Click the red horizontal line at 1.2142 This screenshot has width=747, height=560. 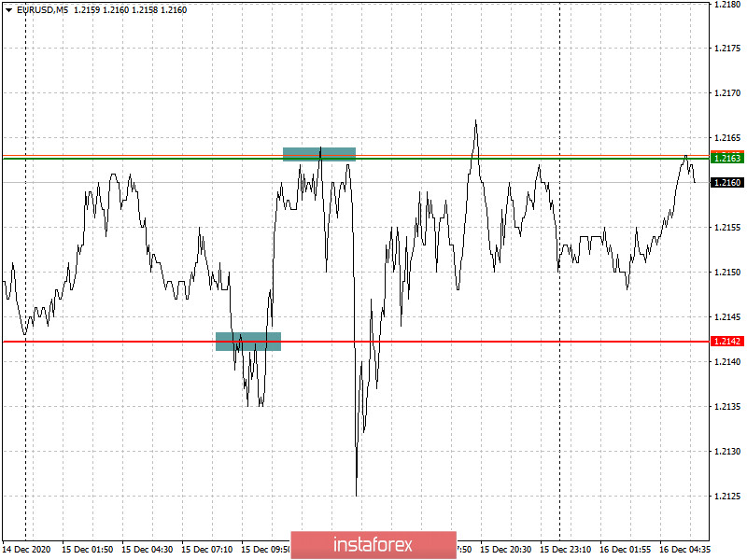click(x=356, y=342)
